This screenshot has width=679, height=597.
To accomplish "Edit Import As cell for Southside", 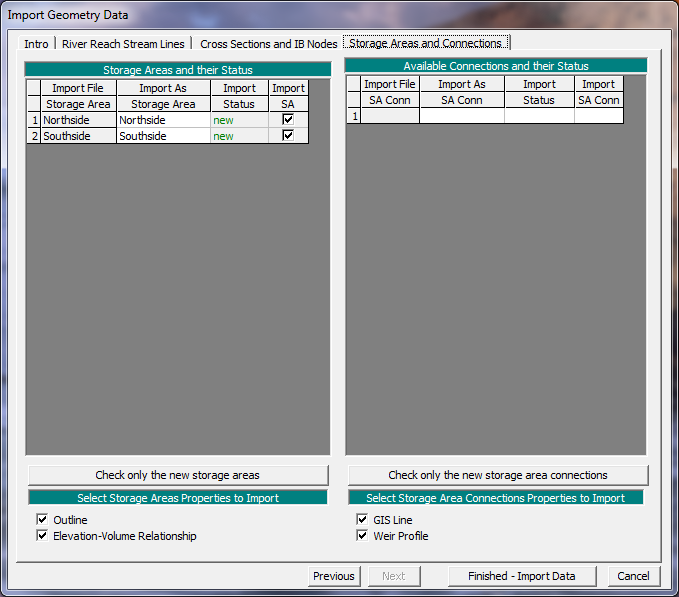I will (163, 136).
